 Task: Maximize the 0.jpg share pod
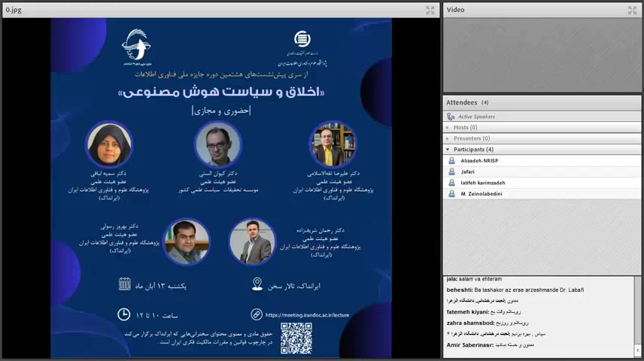[x=430, y=11]
